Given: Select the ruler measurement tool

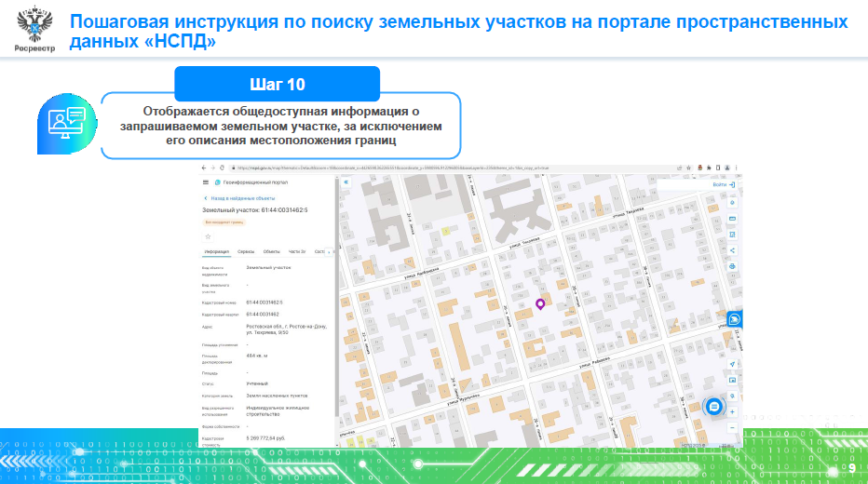Looking at the screenshot, I should (x=732, y=219).
